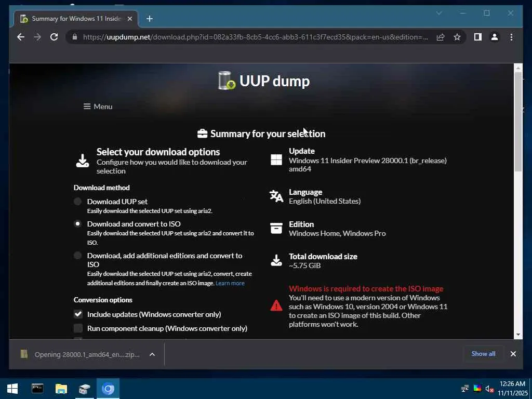Click the '~5.75 GiB' size text
This screenshot has height=399, width=532.
tap(304, 265)
